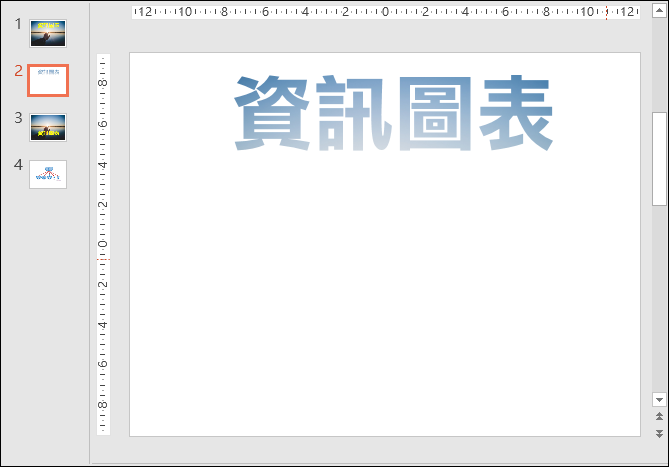Select slide 4 diagram thumbnail

coord(48,174)
